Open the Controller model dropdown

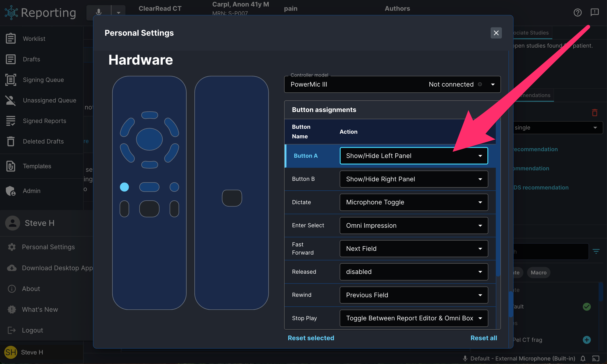[x=392, y=84]
